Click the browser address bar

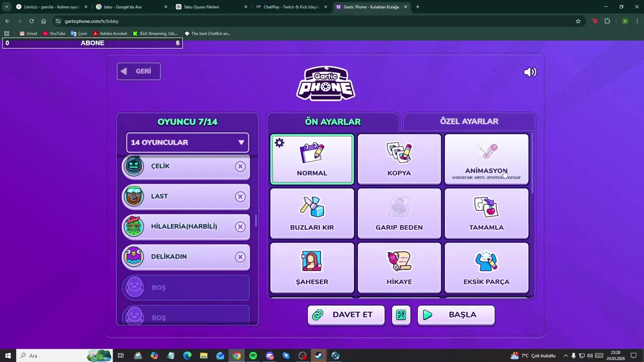[x=312, y=21]
